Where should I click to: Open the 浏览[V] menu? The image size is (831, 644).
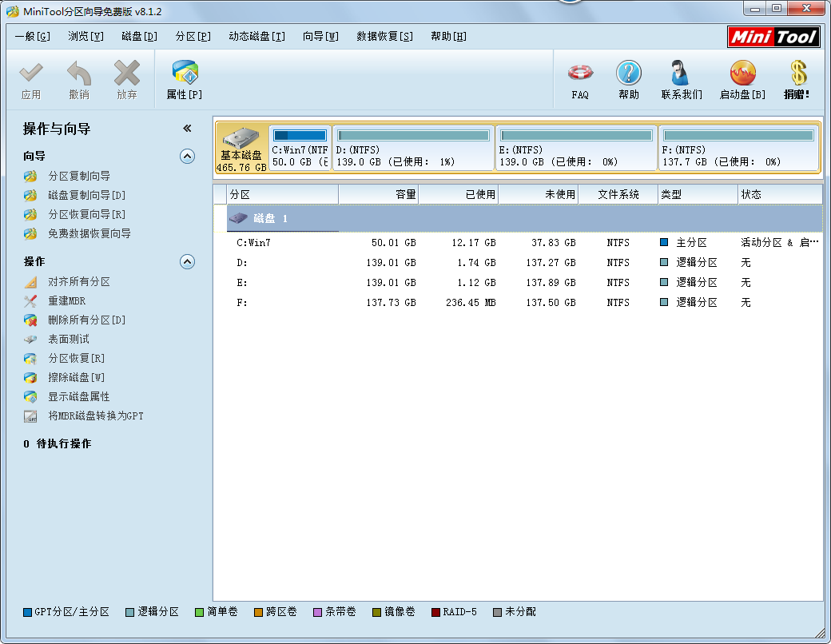(x=85, y=36)
